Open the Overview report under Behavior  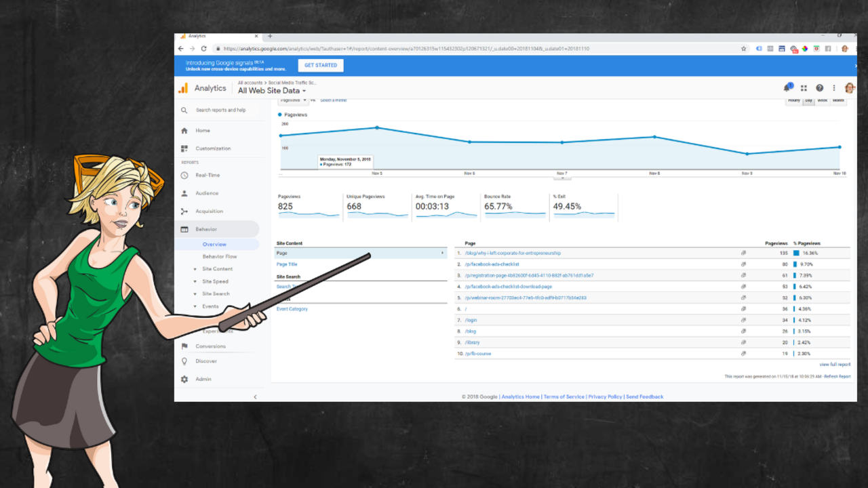(214, 245)
